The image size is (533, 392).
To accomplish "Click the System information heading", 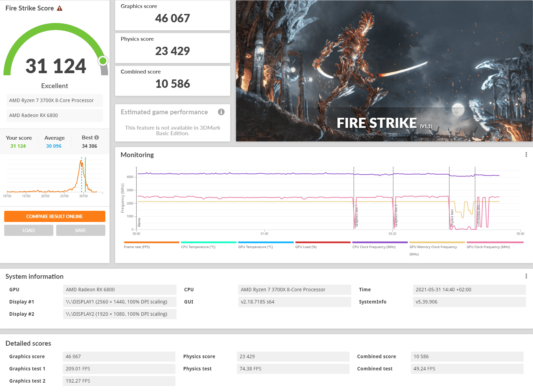I will pyautogui.click(x=35, y=277).
